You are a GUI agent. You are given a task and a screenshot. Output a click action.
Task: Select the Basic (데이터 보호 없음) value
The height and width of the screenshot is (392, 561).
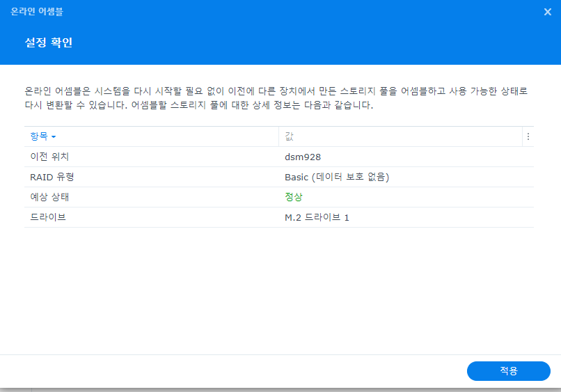tap(337, 177)
